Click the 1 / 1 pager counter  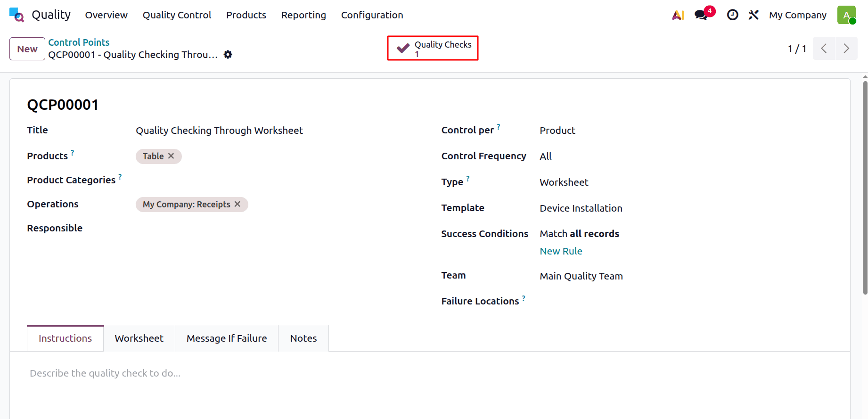[797, 49]
